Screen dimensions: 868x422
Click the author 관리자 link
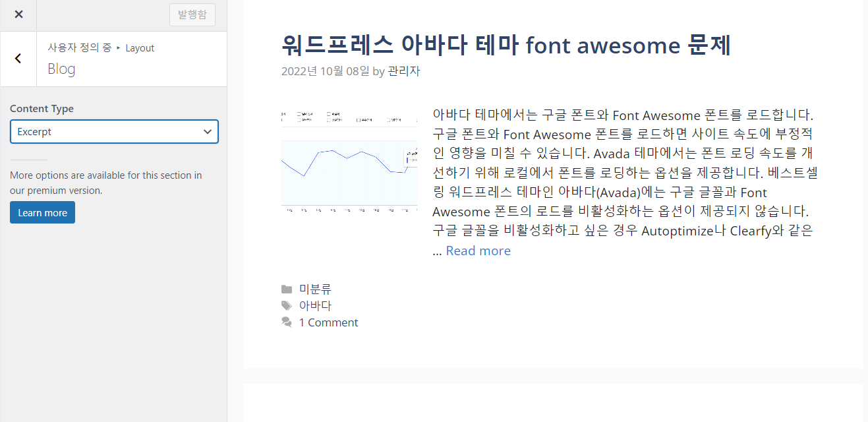point(403,70)
